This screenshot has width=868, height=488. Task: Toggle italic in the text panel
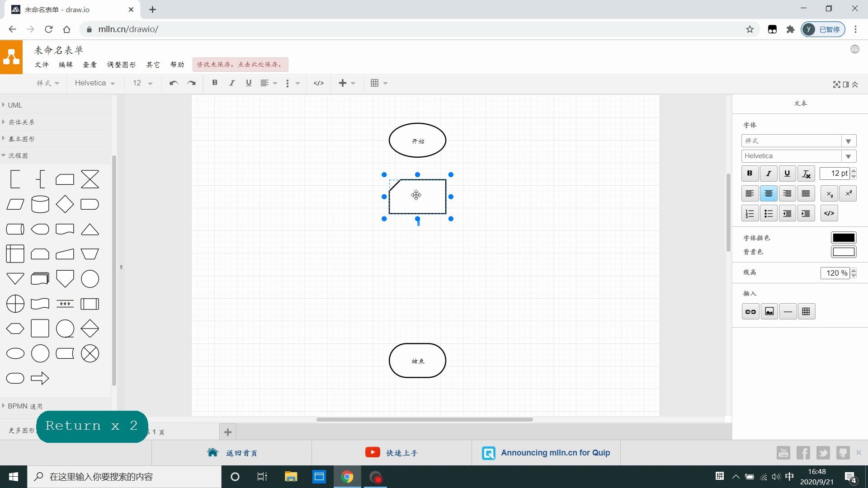[769, 174]
